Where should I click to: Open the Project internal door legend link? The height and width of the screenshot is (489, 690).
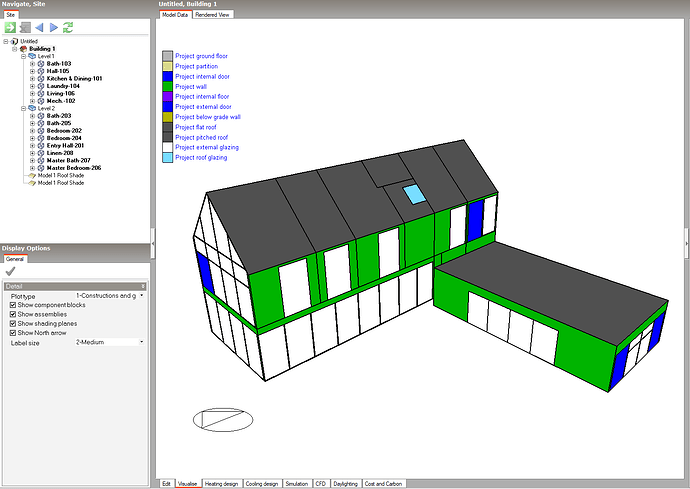click(202, 76)
